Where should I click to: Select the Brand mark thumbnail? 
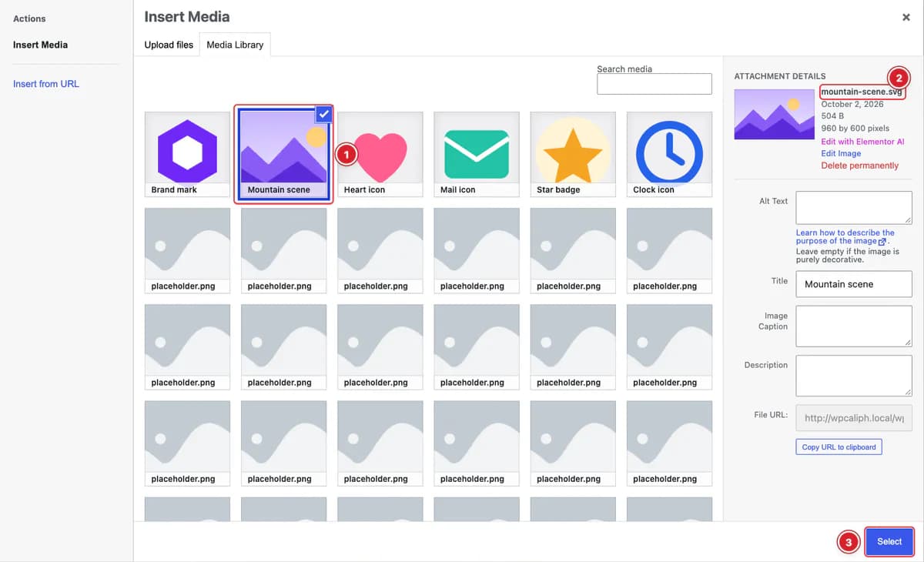[187, 154]
